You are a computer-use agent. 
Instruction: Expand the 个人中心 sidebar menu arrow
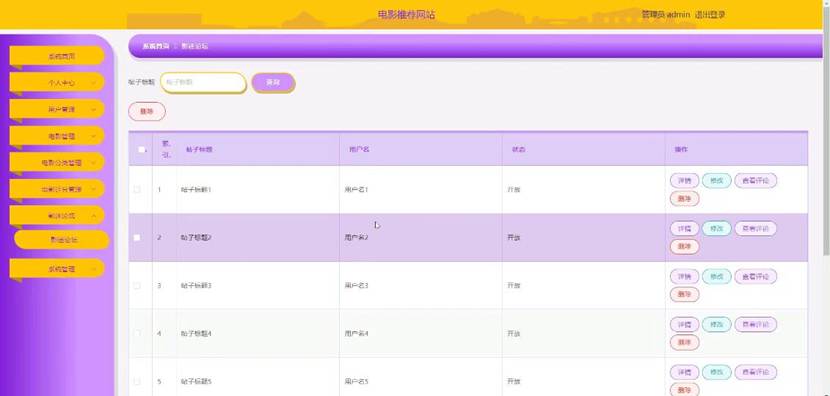[x=93, y=83]
